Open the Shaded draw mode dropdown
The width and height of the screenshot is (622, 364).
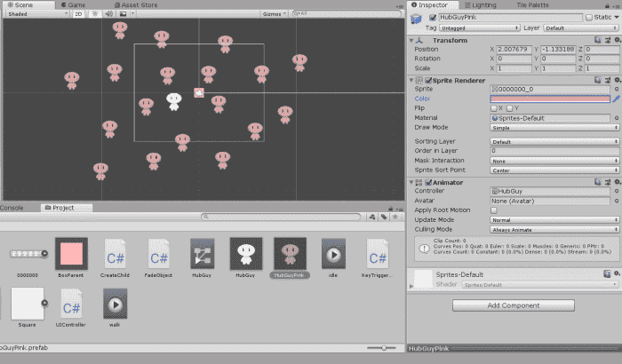point(35,14)
